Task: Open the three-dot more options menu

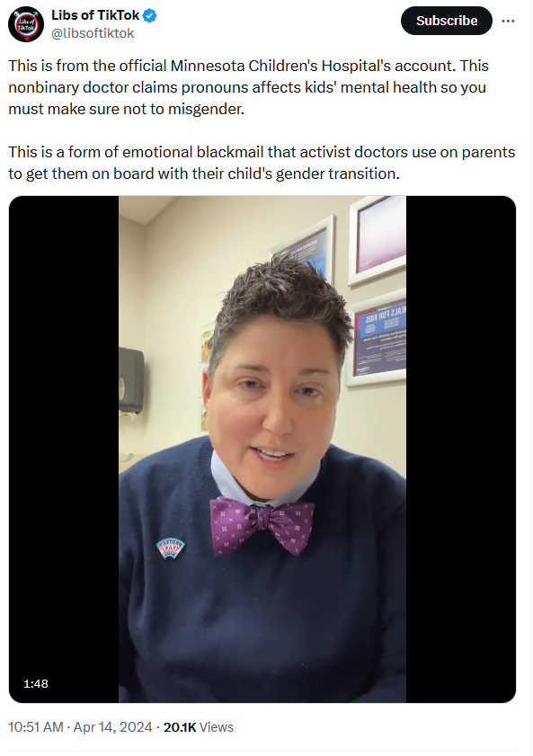Action: click(x=508, y=22)
